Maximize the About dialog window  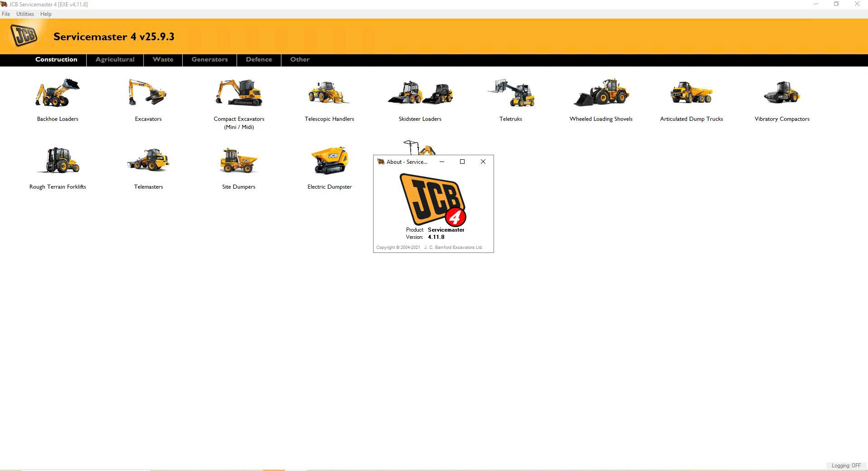coord(462,162)
